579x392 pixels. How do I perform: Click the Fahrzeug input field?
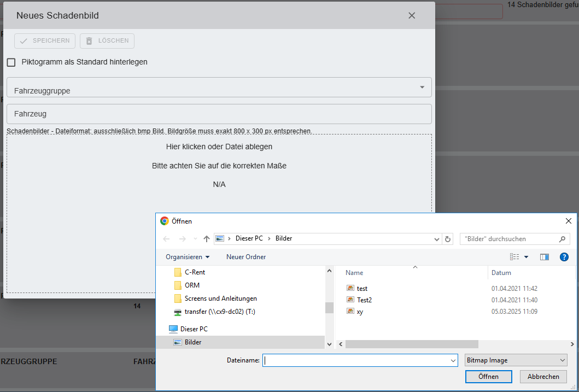(219, 114)
